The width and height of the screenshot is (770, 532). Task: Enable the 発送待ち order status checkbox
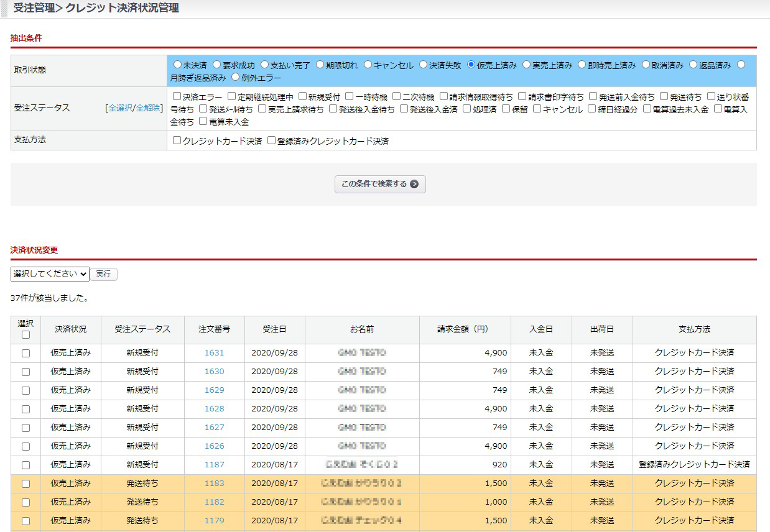664,96
